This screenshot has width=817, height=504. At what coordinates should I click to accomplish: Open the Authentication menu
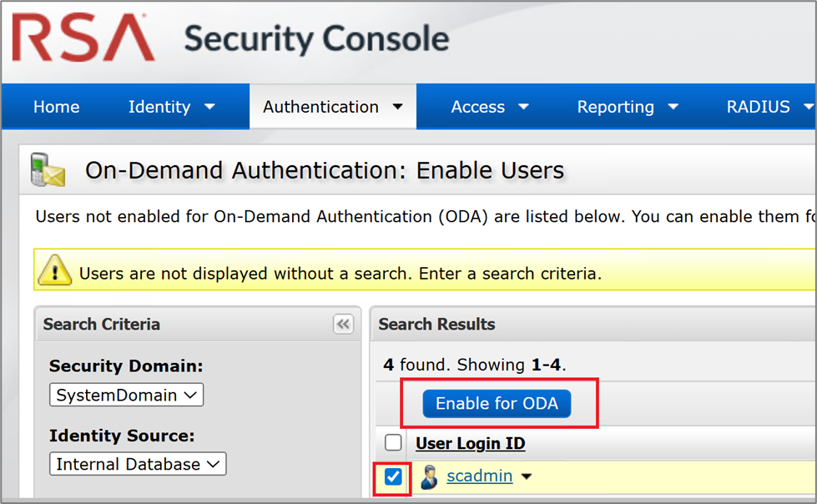(x=332, y=107)
